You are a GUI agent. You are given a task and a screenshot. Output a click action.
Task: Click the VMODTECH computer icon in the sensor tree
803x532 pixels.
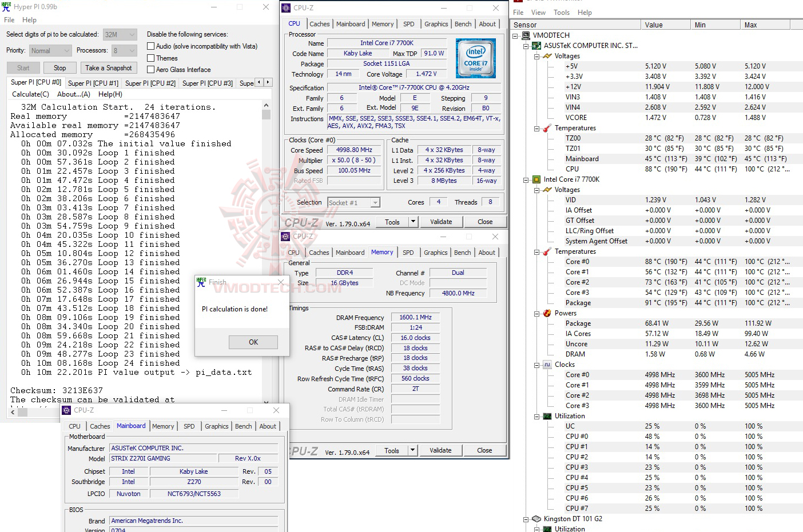click(526, 35)
